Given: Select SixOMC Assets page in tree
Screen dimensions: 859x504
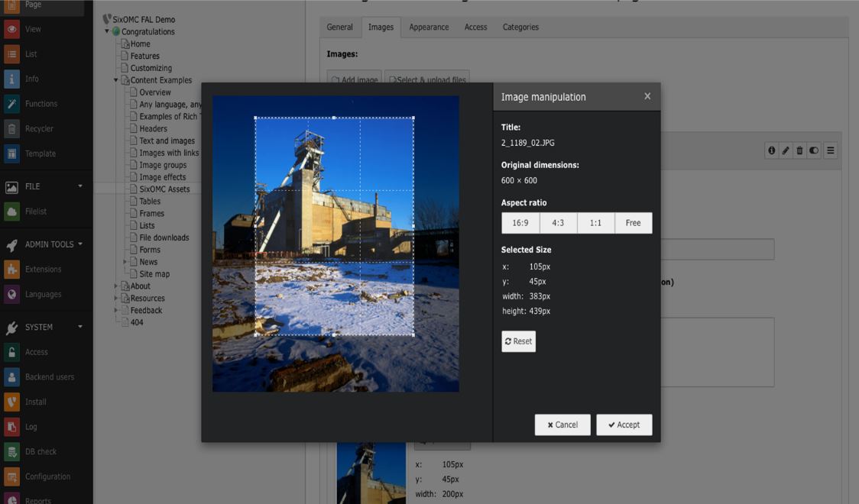Looking at the screenshot, I should [164, 189].
